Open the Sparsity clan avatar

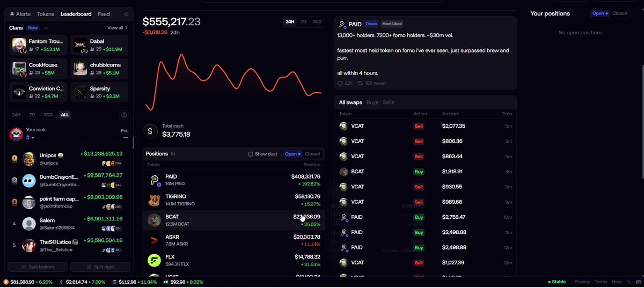click(80, 92)
